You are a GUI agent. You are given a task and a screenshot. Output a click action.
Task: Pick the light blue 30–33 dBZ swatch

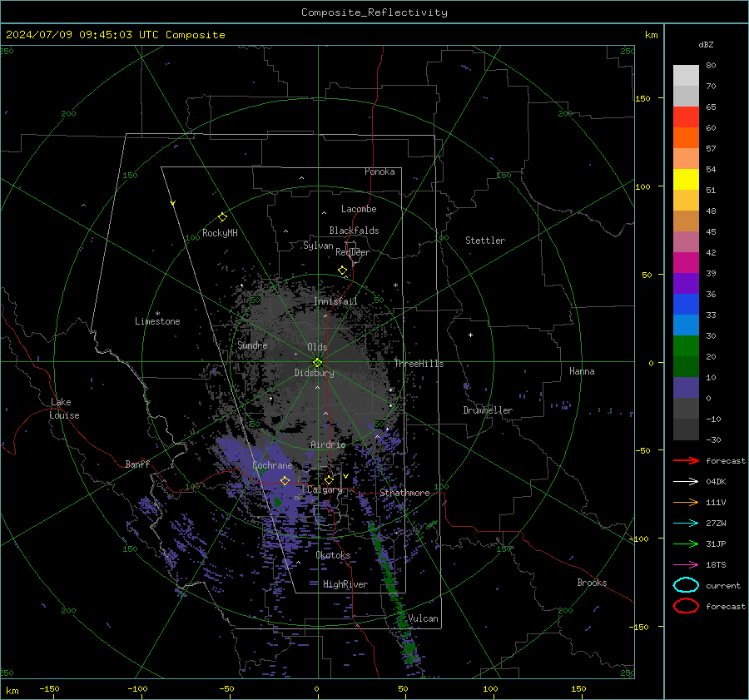point(686,325)
